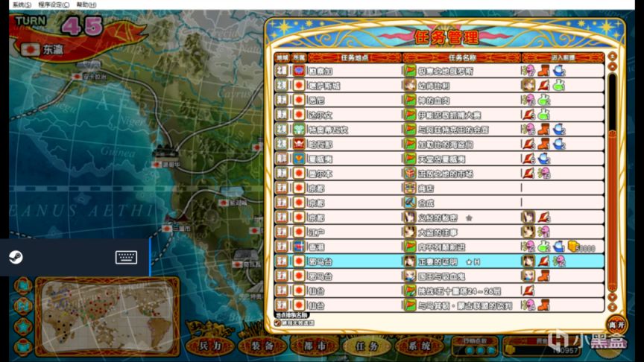Click the gold coin requirement icon in the 香港 row
This screenshot has height=362, width=644.
(574, 247)
